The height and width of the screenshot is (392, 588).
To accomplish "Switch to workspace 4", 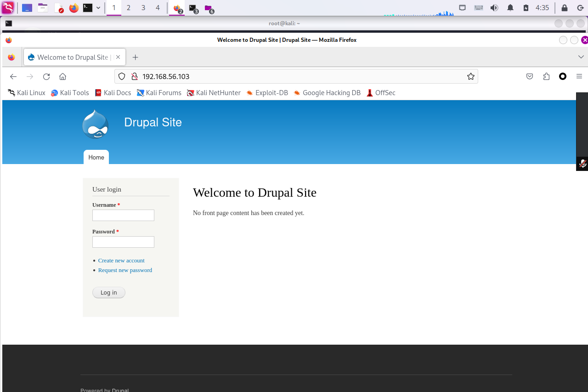I will pos(158,8).
